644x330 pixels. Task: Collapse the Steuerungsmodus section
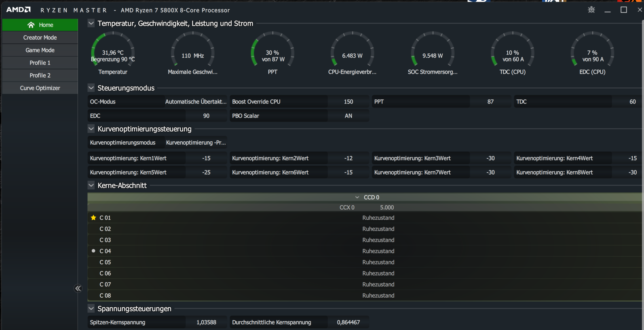pyautogui.click(x=91, y=88)
